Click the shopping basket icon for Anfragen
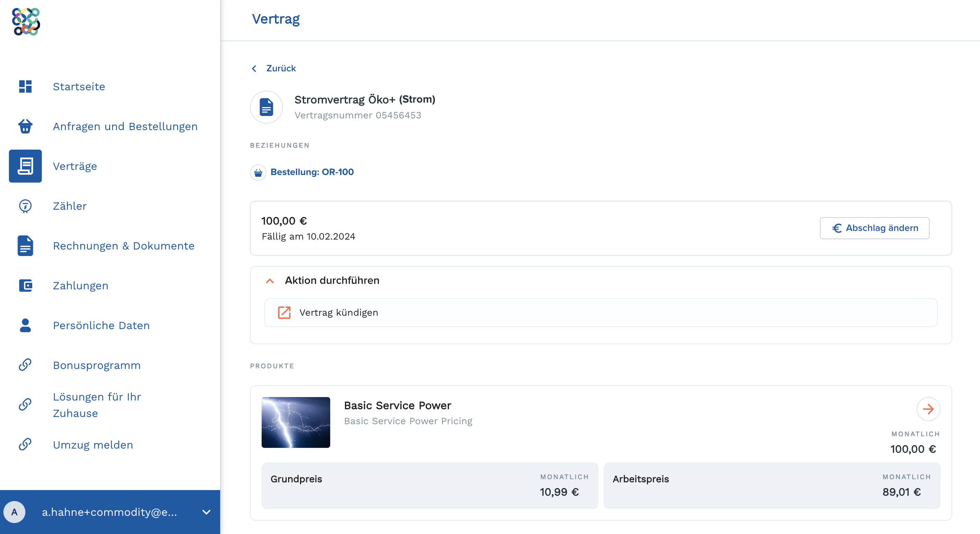The width and height of the screenshot is (980, 534). click(x=25, y=126)
